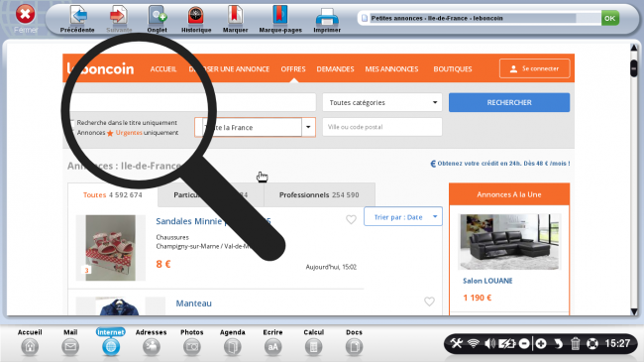Zoom in with the plus circle icon
644x362 pixels.
541,343
